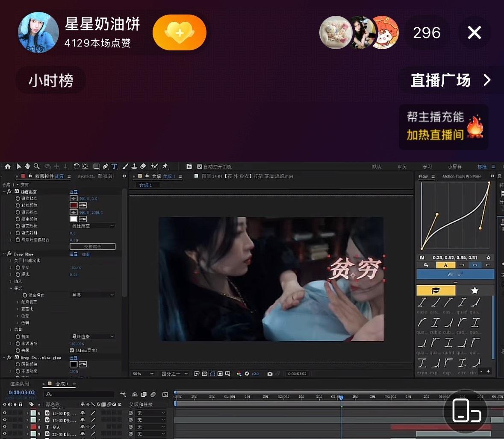Open the 小时榜 hourly ranking

(51, 80)
